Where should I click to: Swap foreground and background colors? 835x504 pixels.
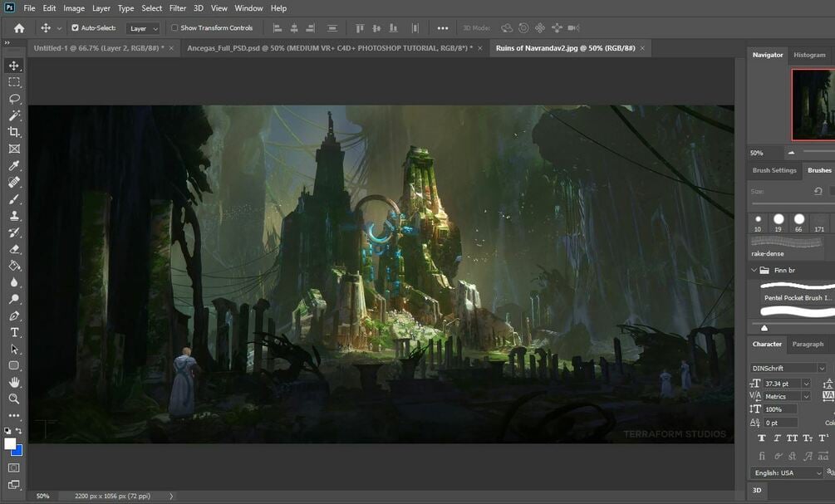pos(18,431)
